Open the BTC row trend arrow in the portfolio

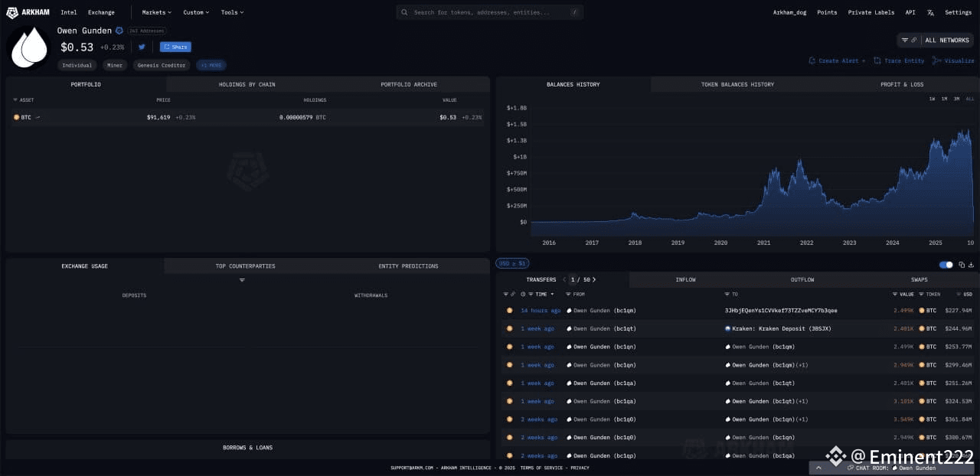pos(38,117)
